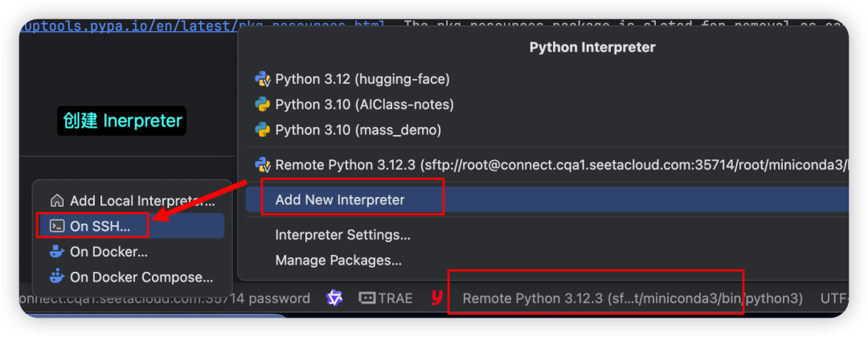Click the Docker Compose icon
This screenshot has width=868, height=337.
point(57,277)
